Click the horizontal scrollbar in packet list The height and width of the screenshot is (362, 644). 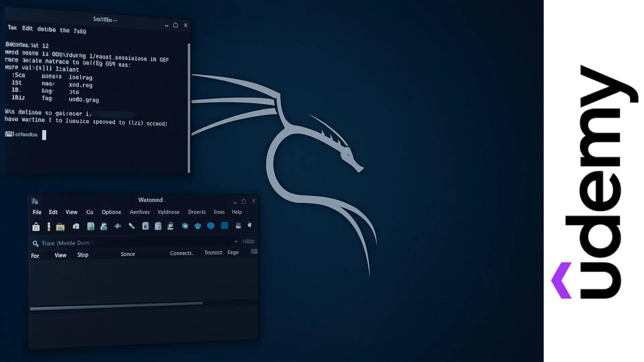tap(116, 306)
